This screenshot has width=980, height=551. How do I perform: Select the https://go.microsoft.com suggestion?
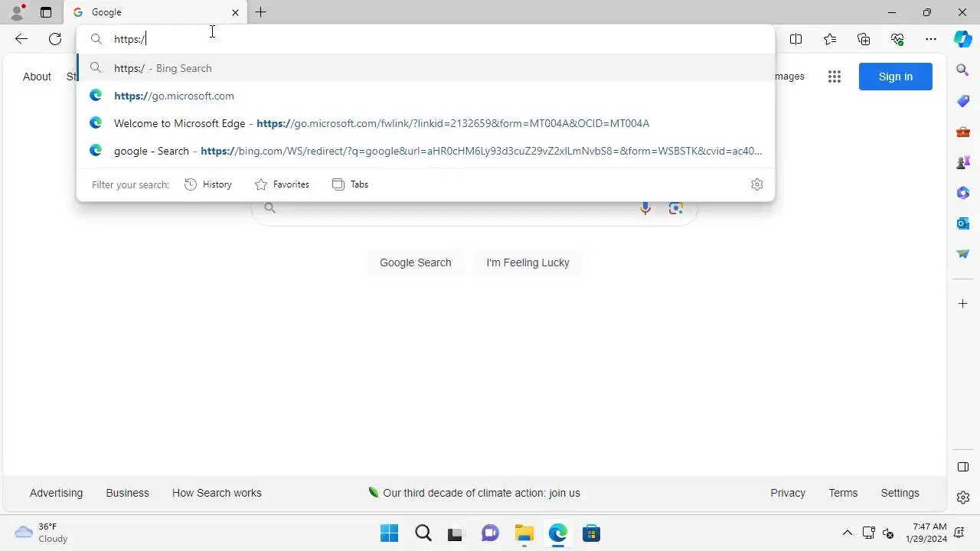point(426,96)
